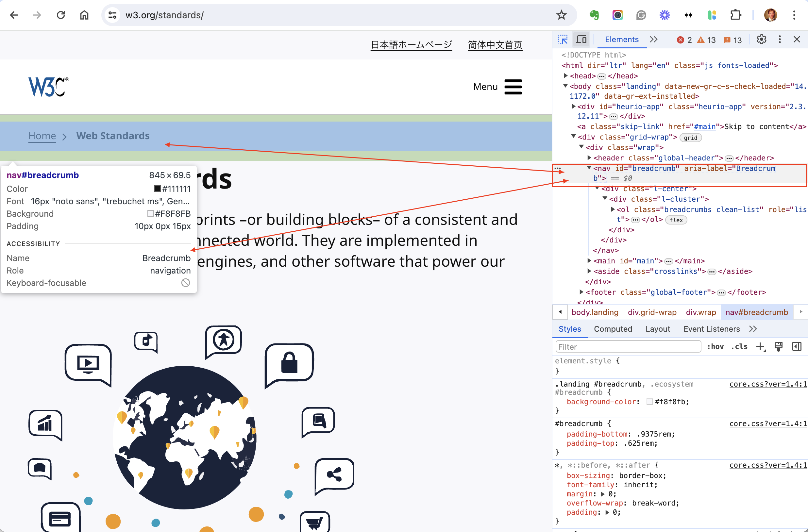Open the Japanese homepage link

coord(411,45)
